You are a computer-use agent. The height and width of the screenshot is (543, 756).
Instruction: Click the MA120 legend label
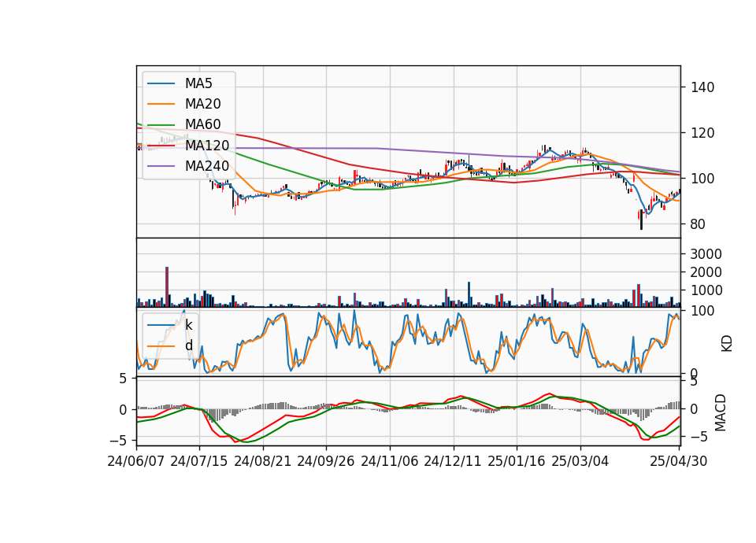pyautogui.click(x=207, y=146)
